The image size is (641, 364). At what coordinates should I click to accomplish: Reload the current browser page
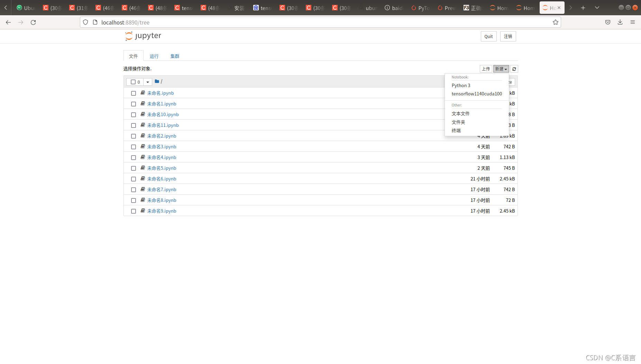33,22
